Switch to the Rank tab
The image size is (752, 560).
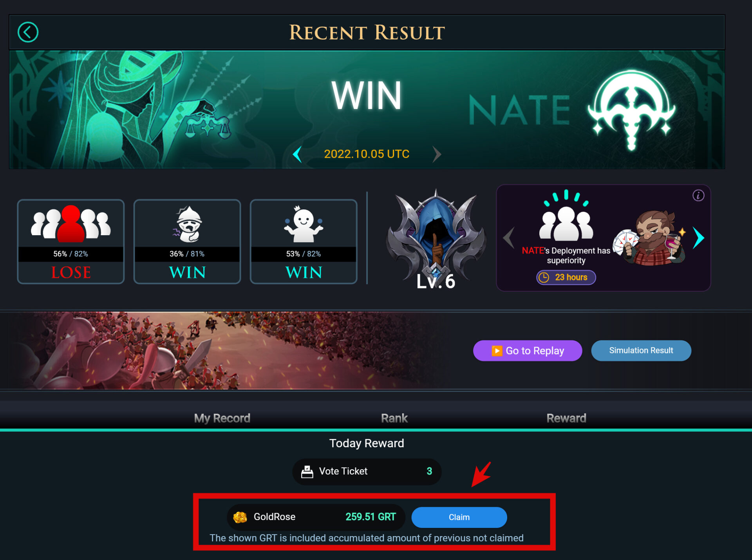click(x=394, y=418)
